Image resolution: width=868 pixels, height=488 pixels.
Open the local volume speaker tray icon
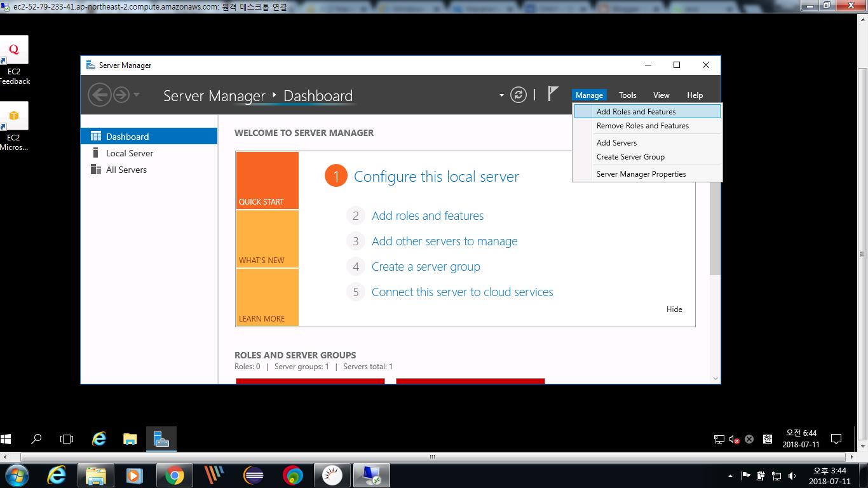pyautogui.click(x=792, y=476)
